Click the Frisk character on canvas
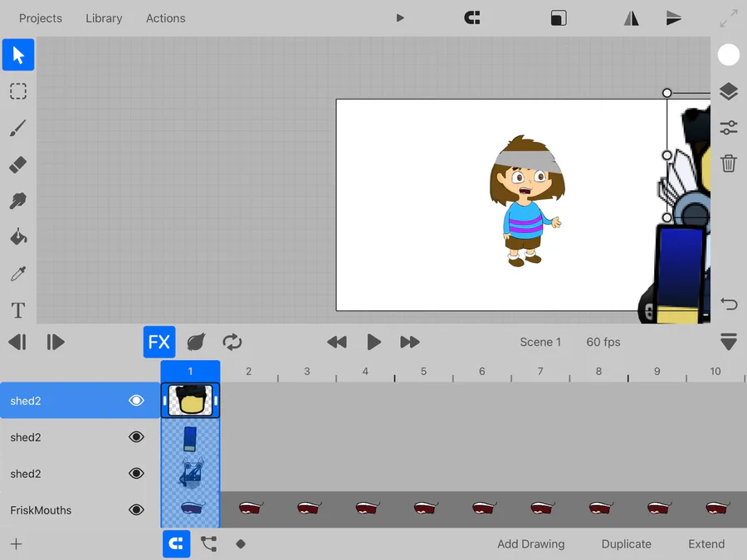This screenshot has width=747, height=560. coord(526,201)
